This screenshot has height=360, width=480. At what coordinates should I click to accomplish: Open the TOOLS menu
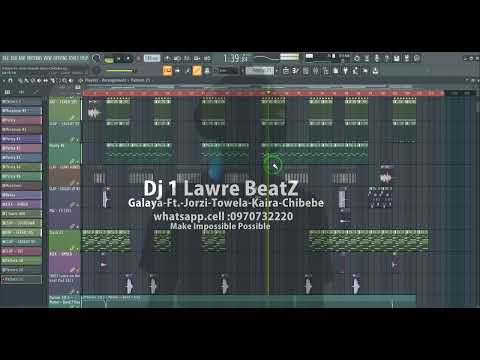pyautogui.click(x=73, y=58)
